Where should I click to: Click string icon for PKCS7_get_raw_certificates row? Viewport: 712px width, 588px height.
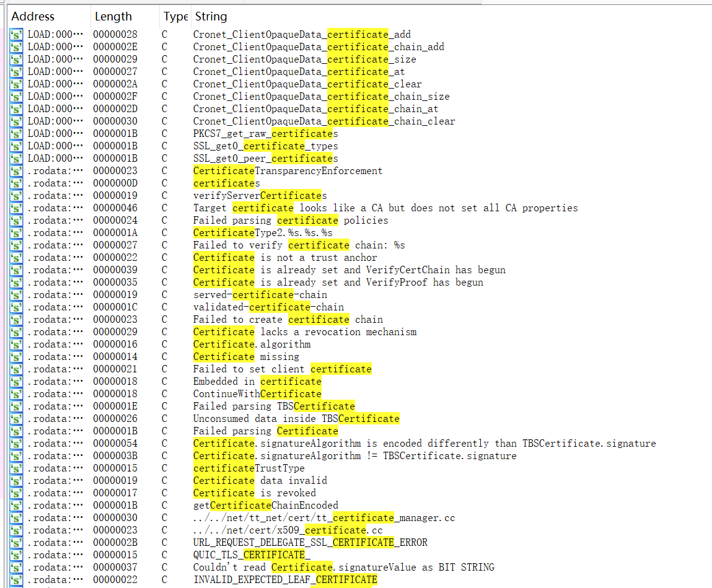[x=17, y=134]
